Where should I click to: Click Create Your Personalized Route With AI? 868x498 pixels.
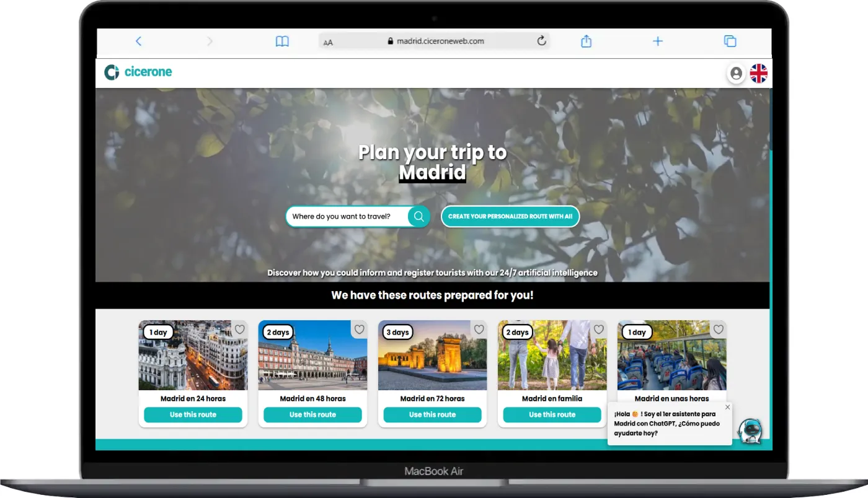510,216
